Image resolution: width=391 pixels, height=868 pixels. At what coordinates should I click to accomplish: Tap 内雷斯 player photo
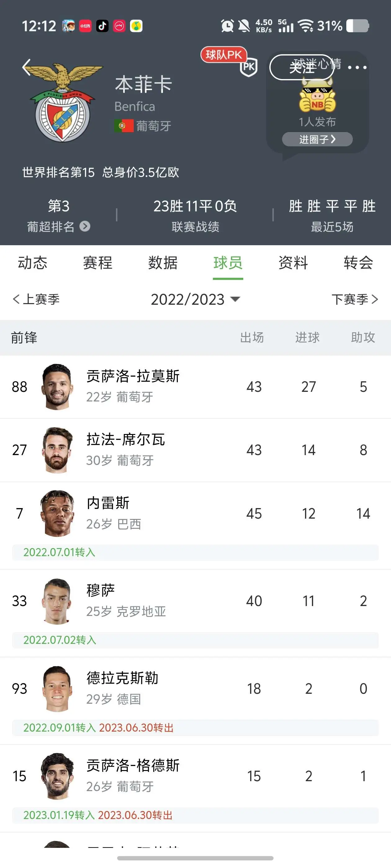click(57, 513)
